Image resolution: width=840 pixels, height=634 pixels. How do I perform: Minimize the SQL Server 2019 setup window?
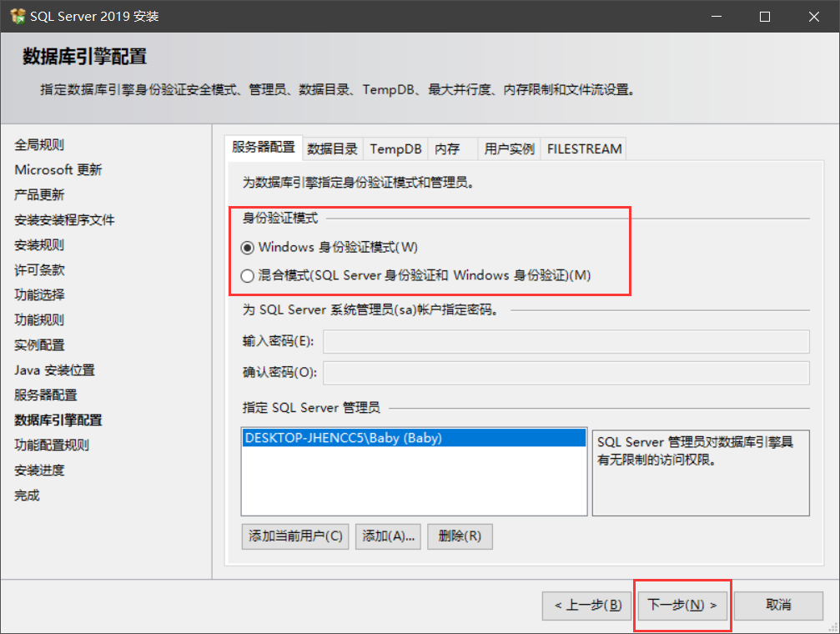point(717,17)
